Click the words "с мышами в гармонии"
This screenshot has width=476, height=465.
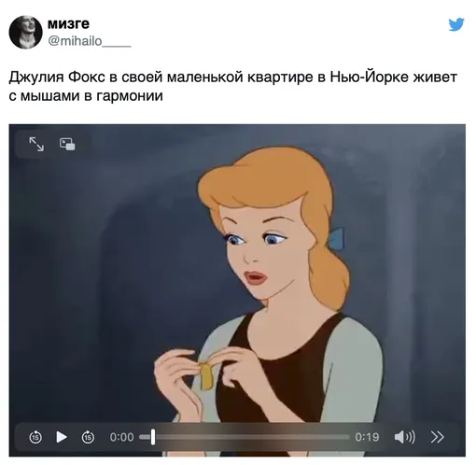[86, 95]
